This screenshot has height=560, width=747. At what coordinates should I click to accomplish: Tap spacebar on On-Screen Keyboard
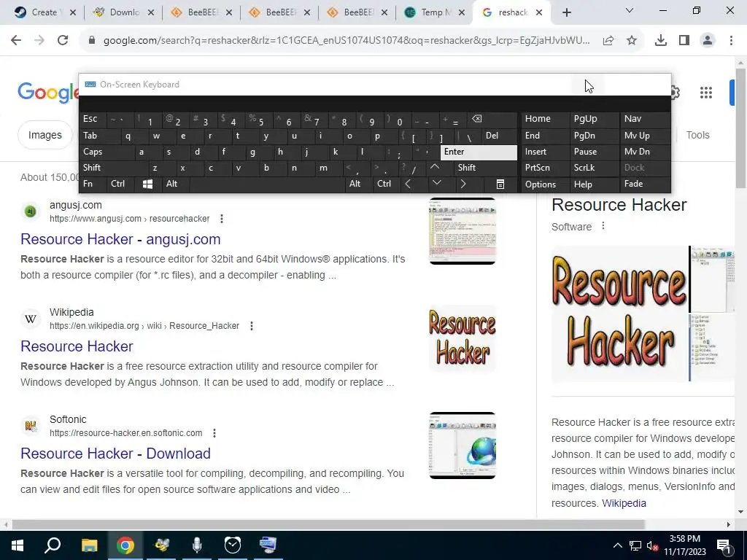[268, 184]
